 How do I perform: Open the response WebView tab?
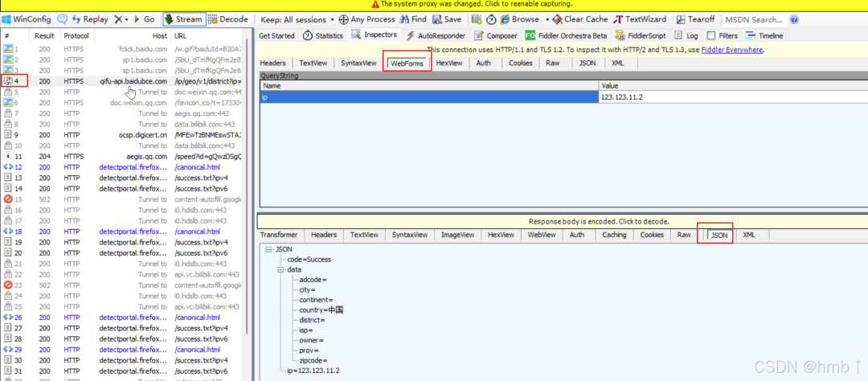coord(542,235)
